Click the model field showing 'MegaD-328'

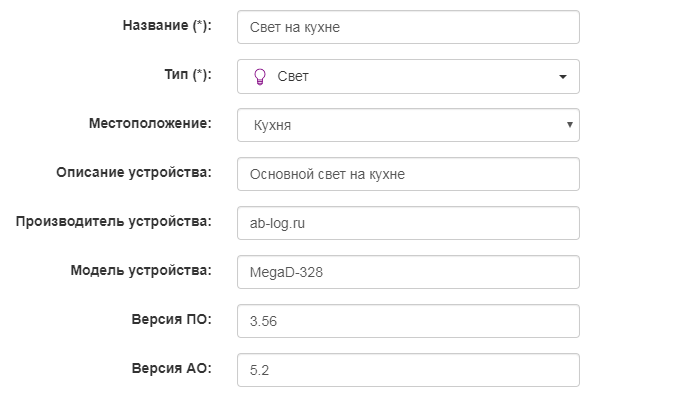[408, 272]
